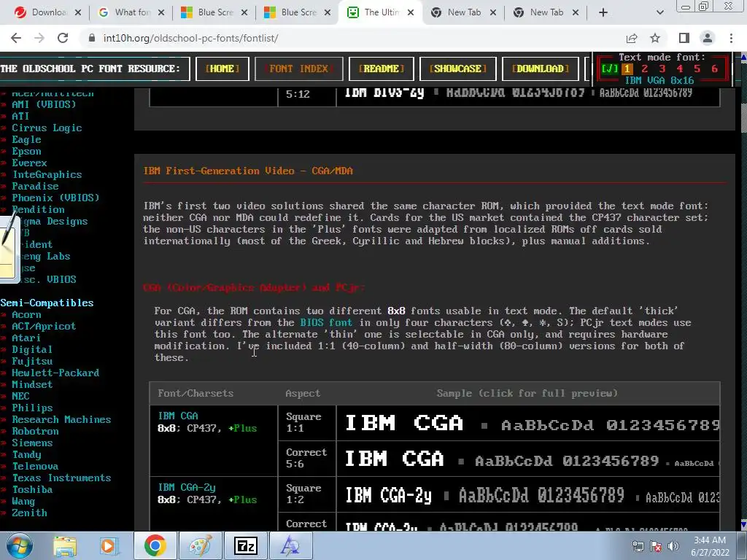Image resolution: width=747 pixels, height=560 pixels.
Task: View site info lock icon
Action: [92, 38]
